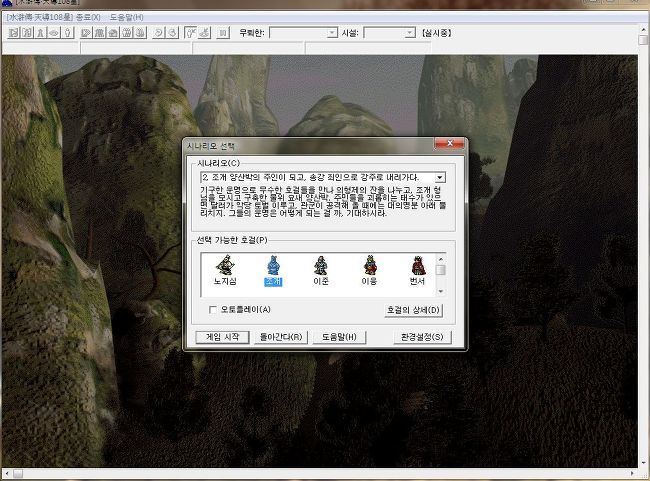
Task: Select hero 번서 in the list
Action: point(417,270)
